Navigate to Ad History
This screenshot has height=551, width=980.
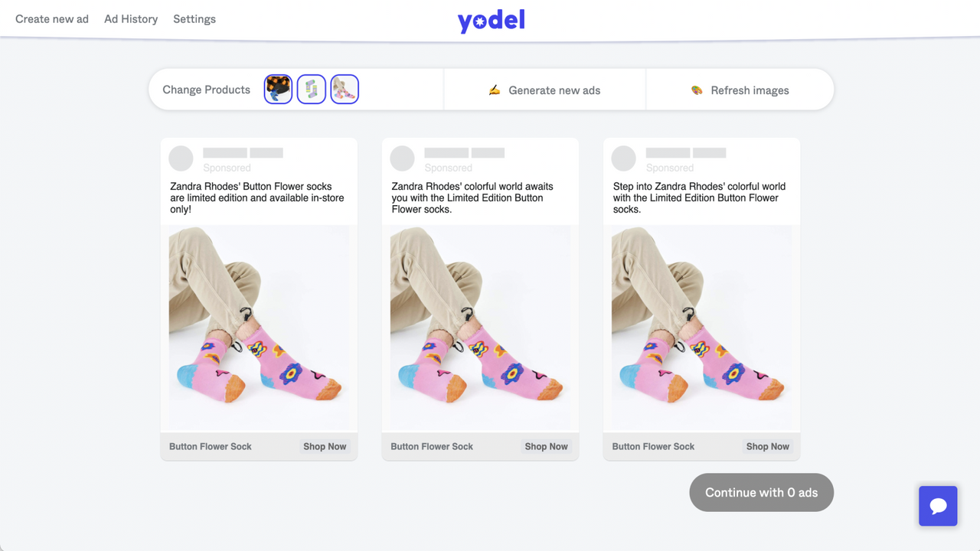point(131,18)
